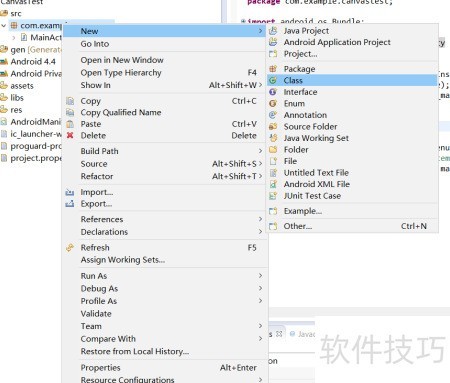Select Assign Working Sets... entry
The height and width of the screenshot is (383, 450).
point(165,260)
